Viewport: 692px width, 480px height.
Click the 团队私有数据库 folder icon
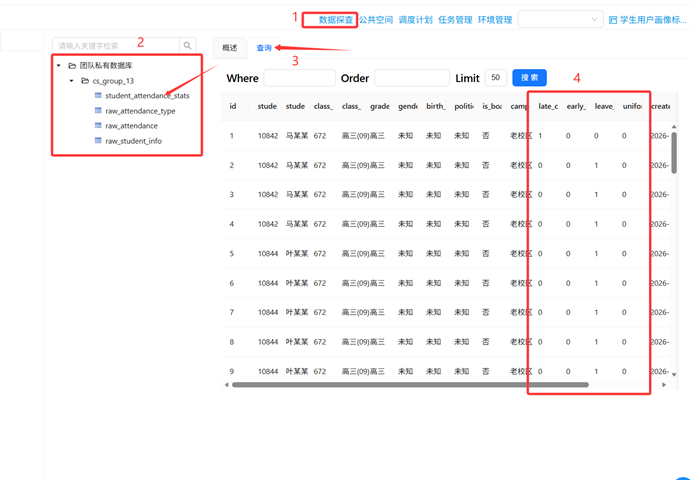(72, 66)
